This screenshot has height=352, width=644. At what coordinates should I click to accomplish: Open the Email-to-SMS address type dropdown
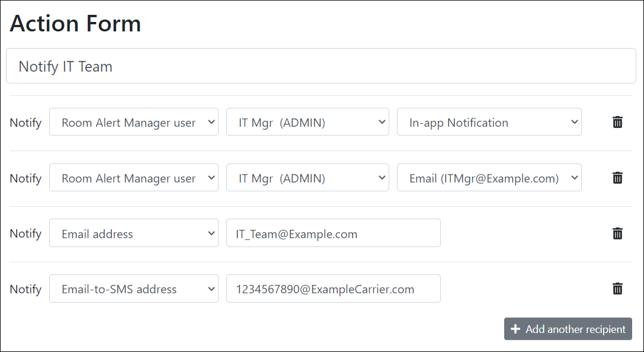[133, 289]
